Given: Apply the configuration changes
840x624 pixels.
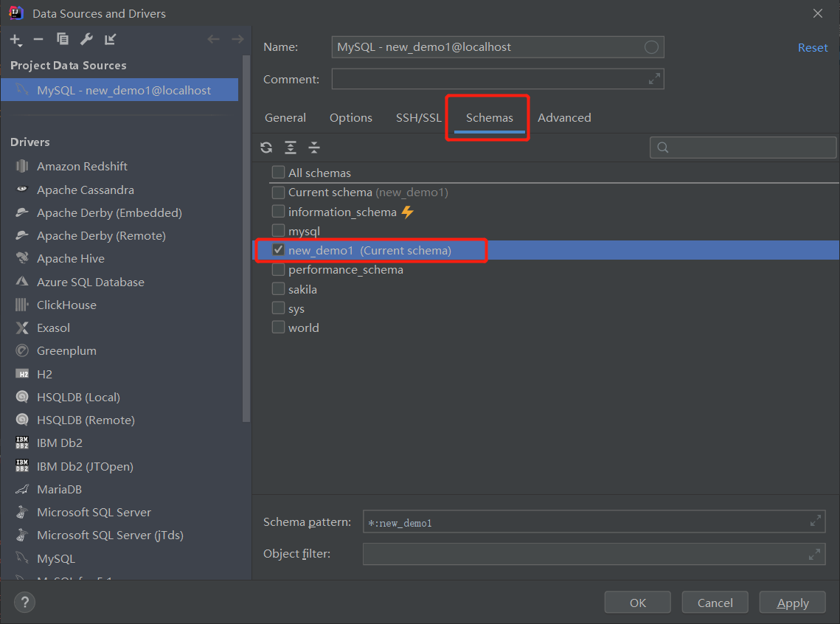Looking at the screenshot, I should coord(792,602).
